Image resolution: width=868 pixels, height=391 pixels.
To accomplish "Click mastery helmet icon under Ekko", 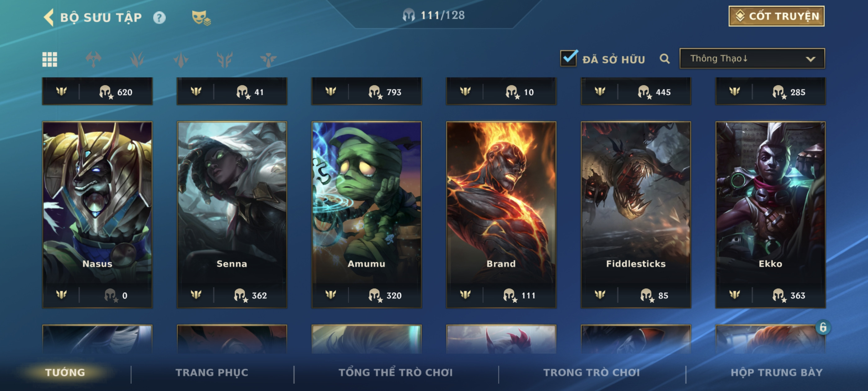I will [x=778, y=295].
